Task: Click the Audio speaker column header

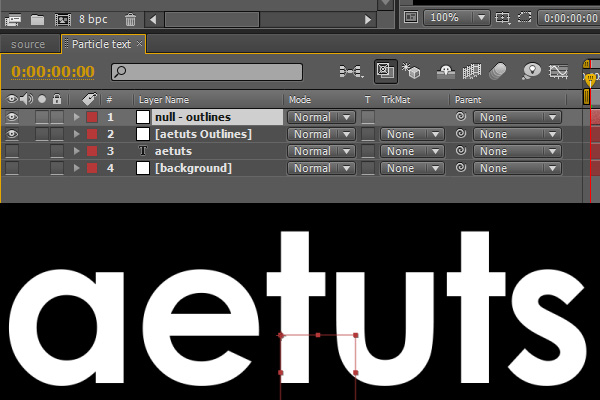Action: [x=26, y=100]
